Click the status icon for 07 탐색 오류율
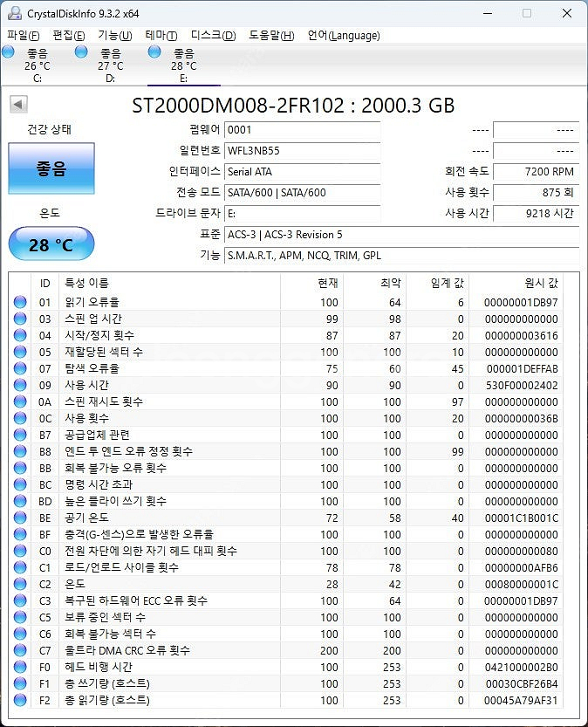 tap(20, 368)
